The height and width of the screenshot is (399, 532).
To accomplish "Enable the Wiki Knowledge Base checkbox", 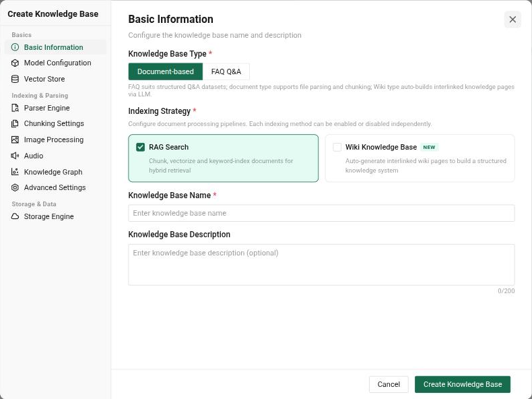I will click(x=337, y=147).
